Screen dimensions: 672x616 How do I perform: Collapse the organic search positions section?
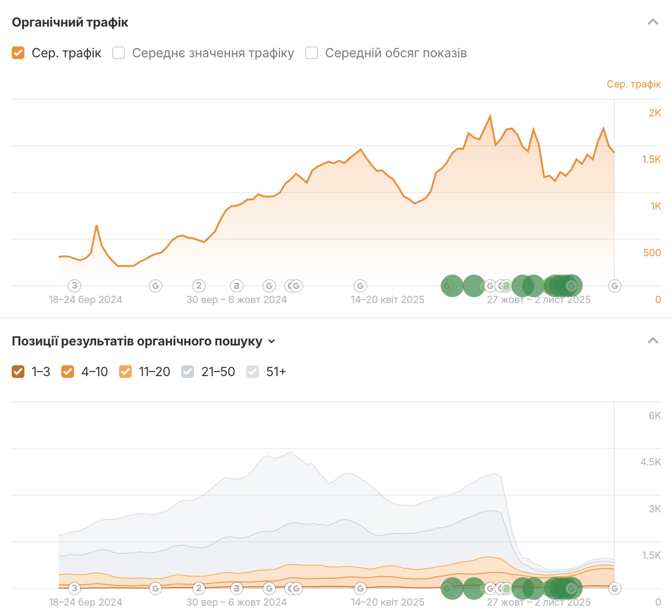[653, 341]
